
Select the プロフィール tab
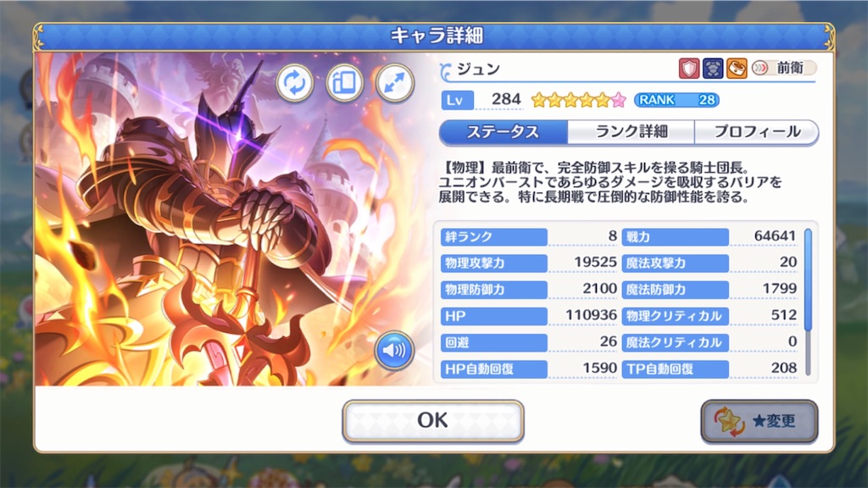click(757, 132)
